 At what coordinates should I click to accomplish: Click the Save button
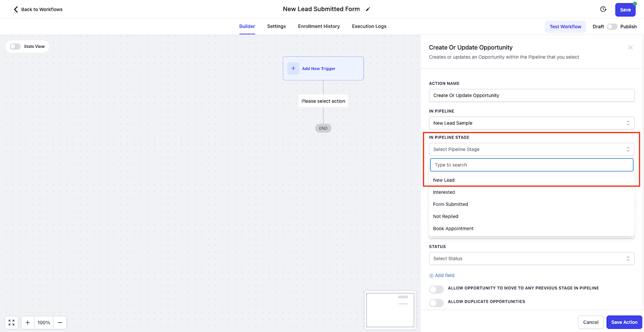625,10
